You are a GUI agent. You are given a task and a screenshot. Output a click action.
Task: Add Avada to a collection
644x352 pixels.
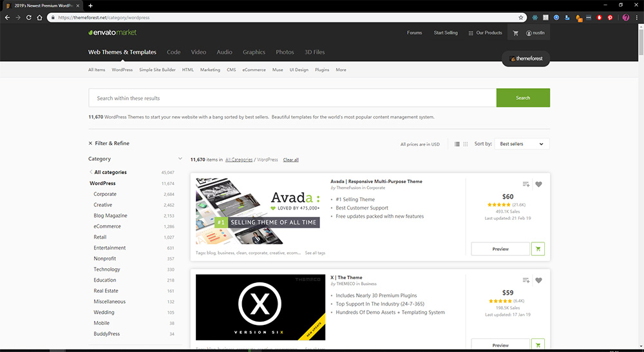(x=526, y=184)
